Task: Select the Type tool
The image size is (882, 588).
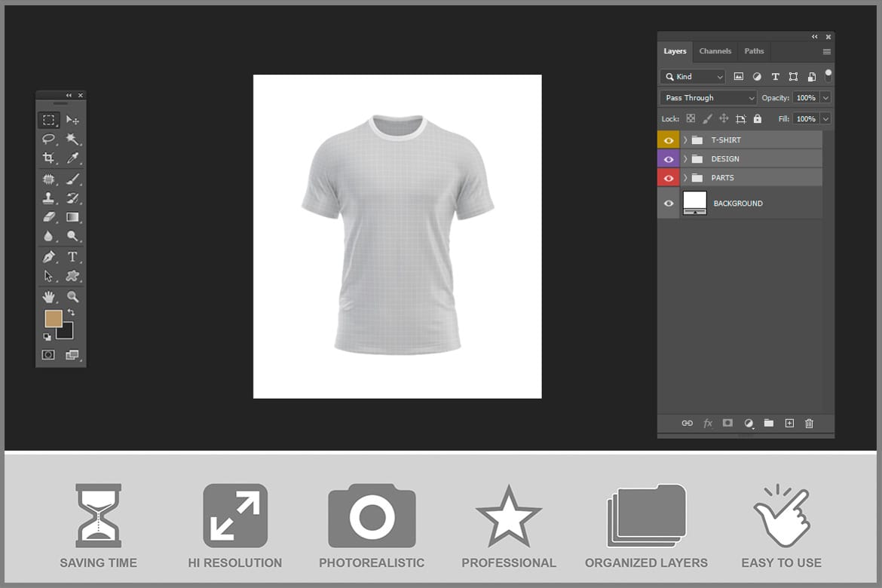Action: tap(72, 257)
